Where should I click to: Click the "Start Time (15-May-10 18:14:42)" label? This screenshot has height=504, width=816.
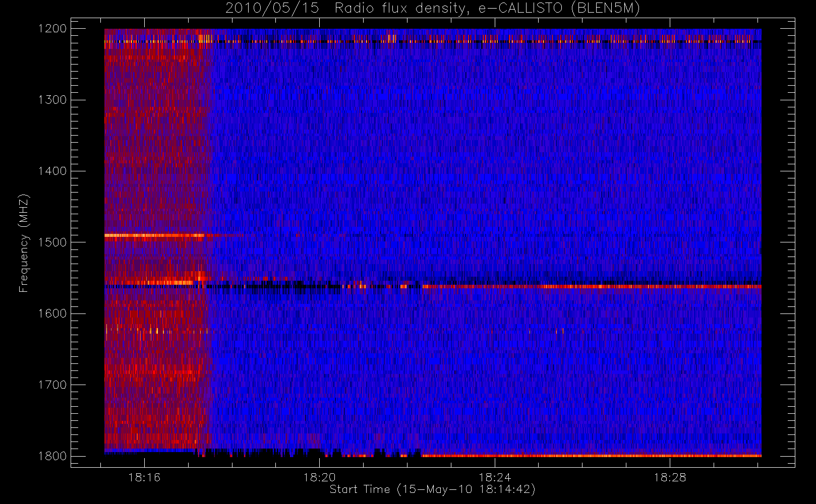point(432,489)
